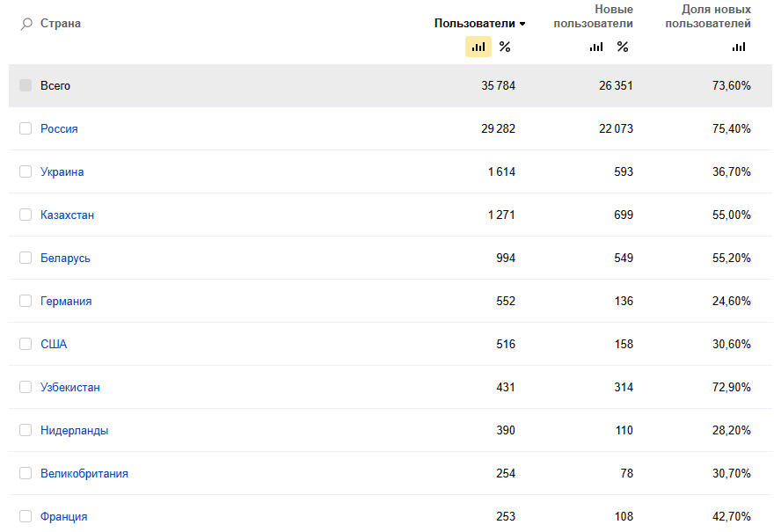781x532 pixels.
Task: Open the Пользователи sort dropdown arrow
Action: coord(522,24)
